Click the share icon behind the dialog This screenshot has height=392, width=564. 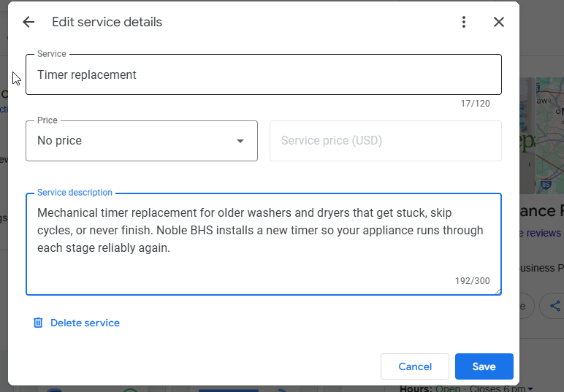point(555,306)
